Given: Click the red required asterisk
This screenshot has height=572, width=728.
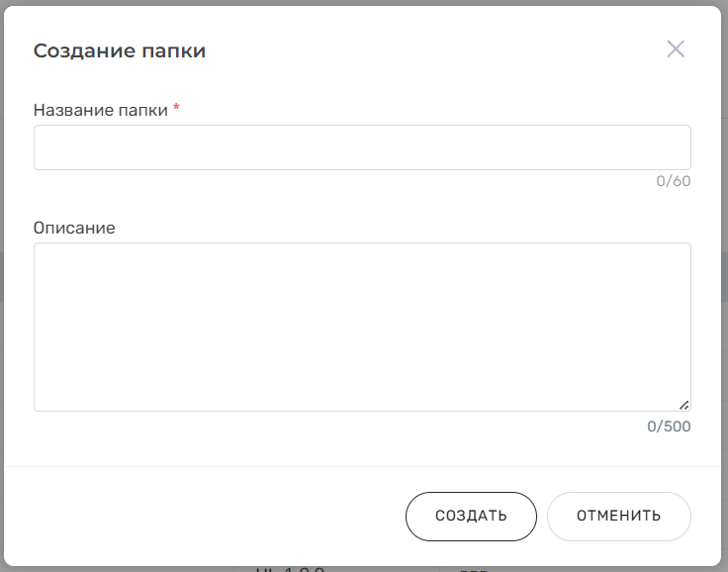Looking at the screenshot, I should [x=176, y=109].
